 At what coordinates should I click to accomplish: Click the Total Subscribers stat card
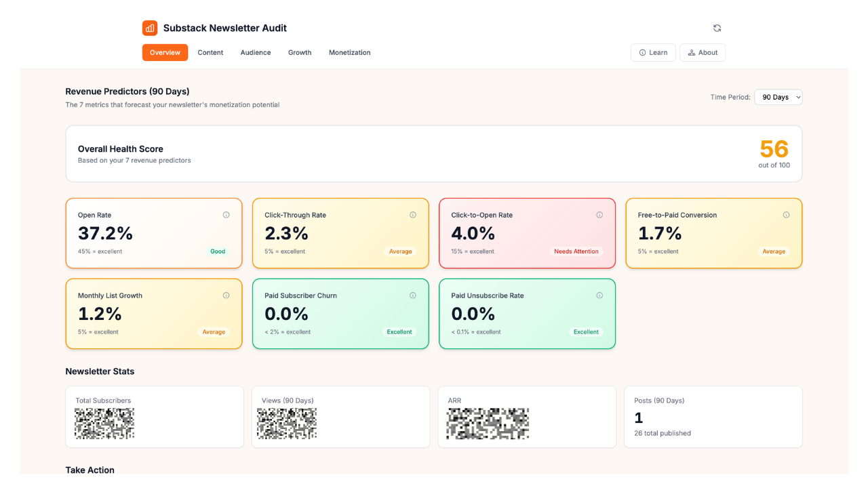click(155, 417)
